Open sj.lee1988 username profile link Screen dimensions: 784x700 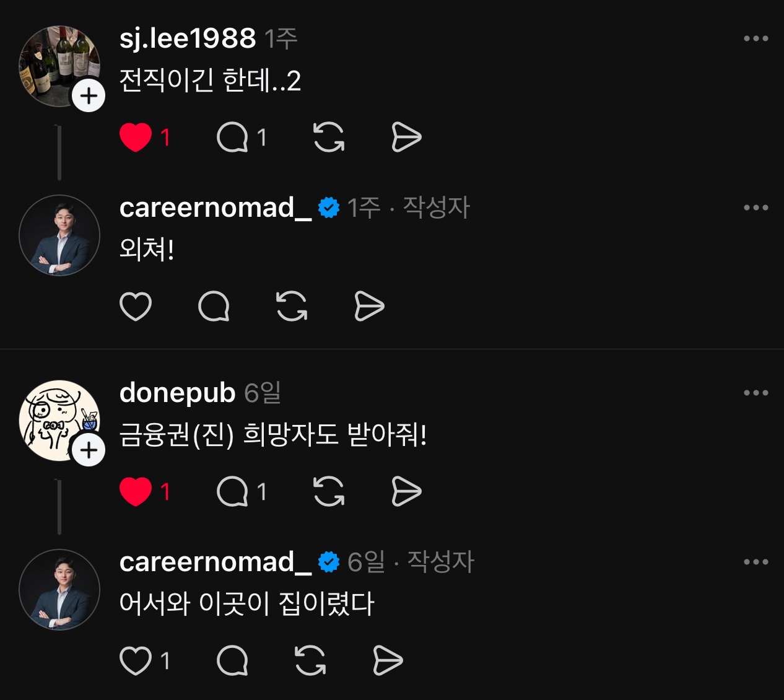(x=188, y=38)
